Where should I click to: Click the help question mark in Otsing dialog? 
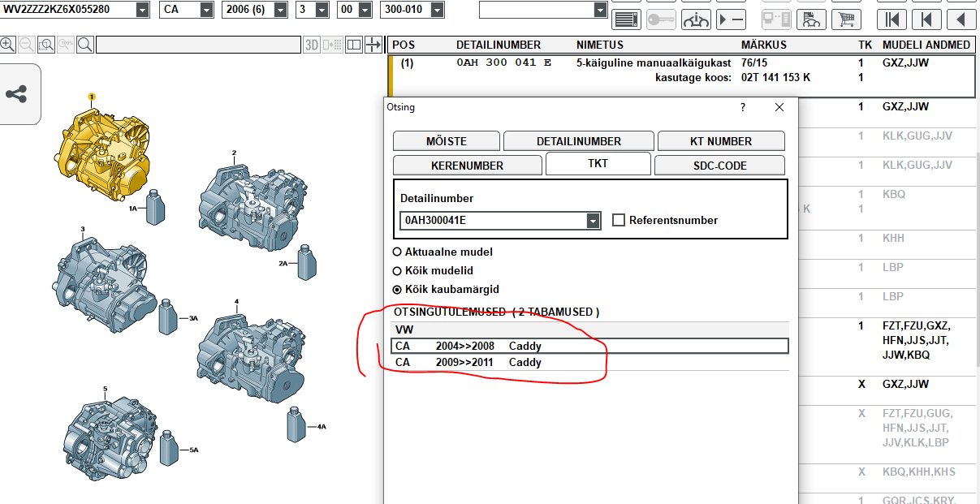tap(742, 107)
